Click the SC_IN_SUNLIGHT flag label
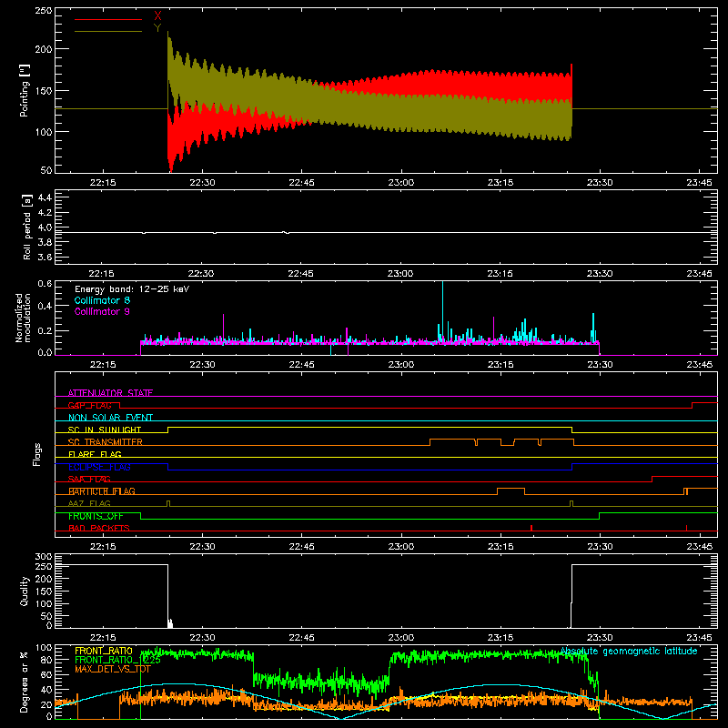 pos(105,430)
